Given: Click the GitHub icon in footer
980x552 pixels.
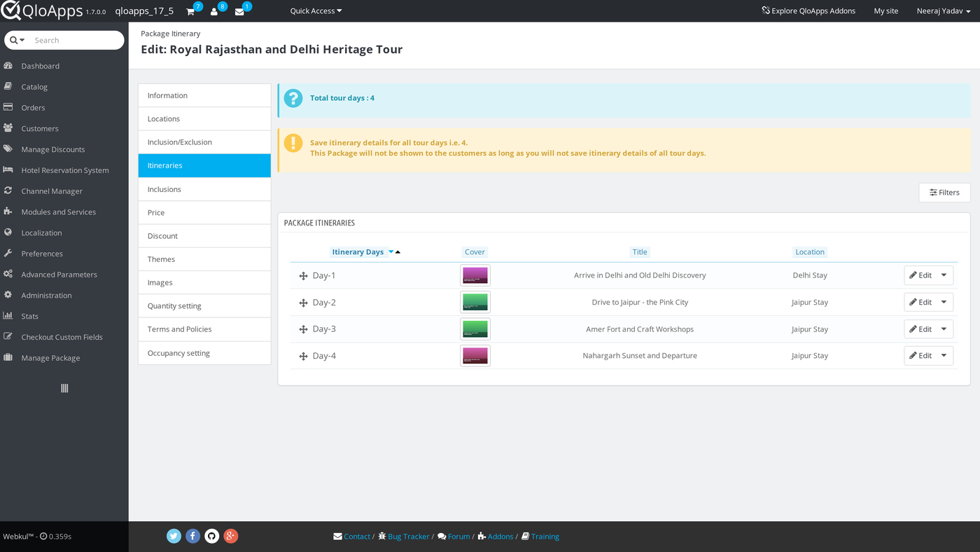Looking at the screenshot, I should coord(211,536).
